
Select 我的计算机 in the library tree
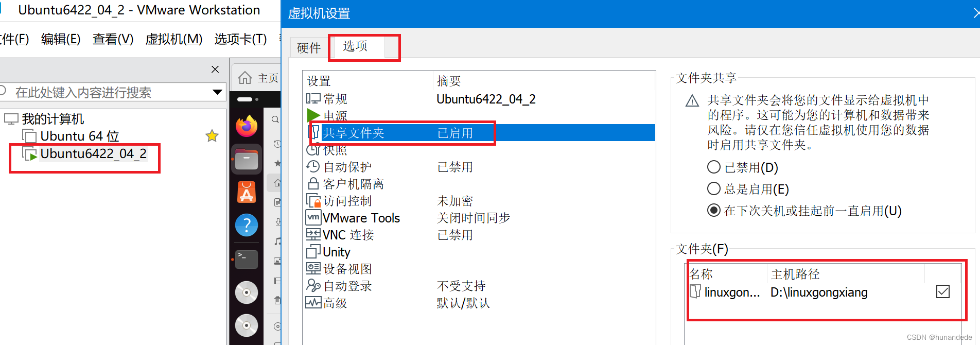coord(52,119)
